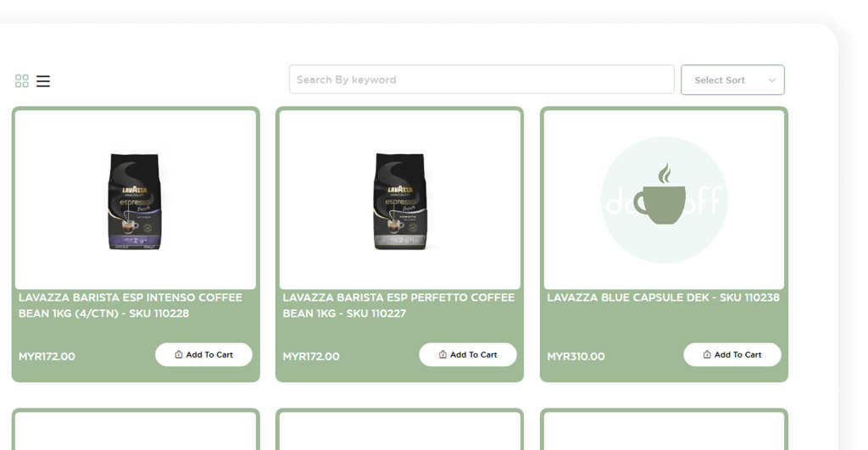The height and width of the screenshot is (450, 868).
Task: Click cart bag icon on Intenso product
Action: 178,354
